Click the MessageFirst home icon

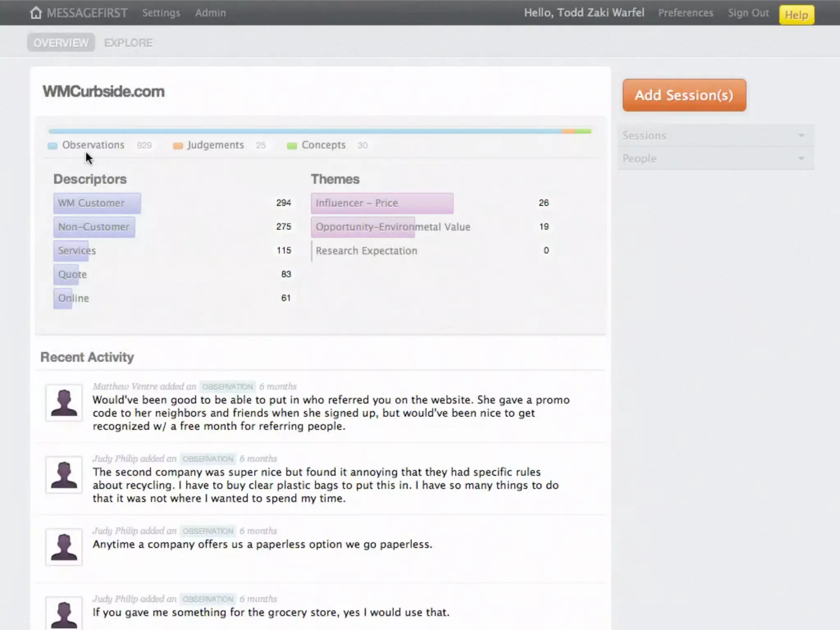(x=36, y=13)
